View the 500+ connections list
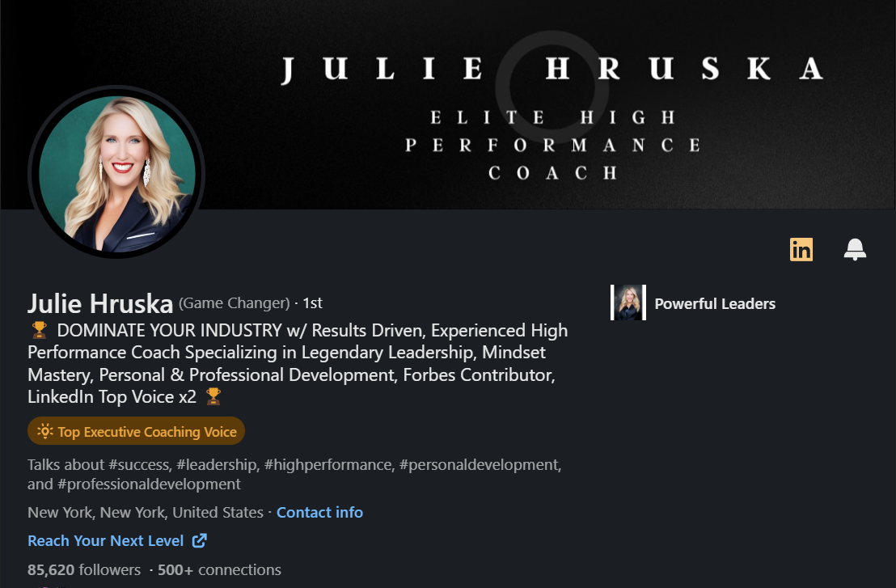 219,569
